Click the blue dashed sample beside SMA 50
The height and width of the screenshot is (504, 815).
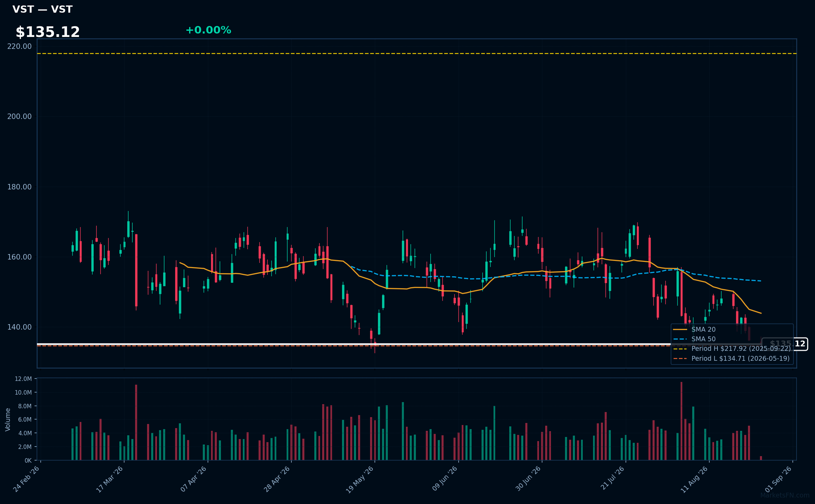680,339
